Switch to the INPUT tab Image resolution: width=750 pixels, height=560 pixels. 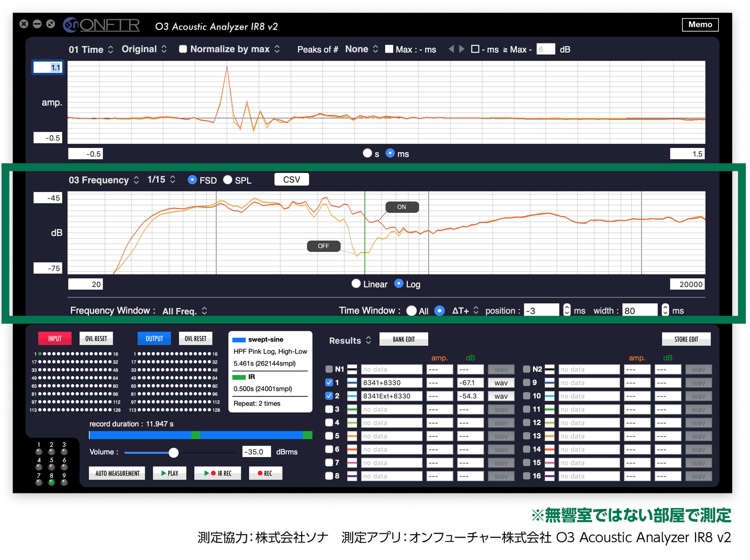(54, 338)
